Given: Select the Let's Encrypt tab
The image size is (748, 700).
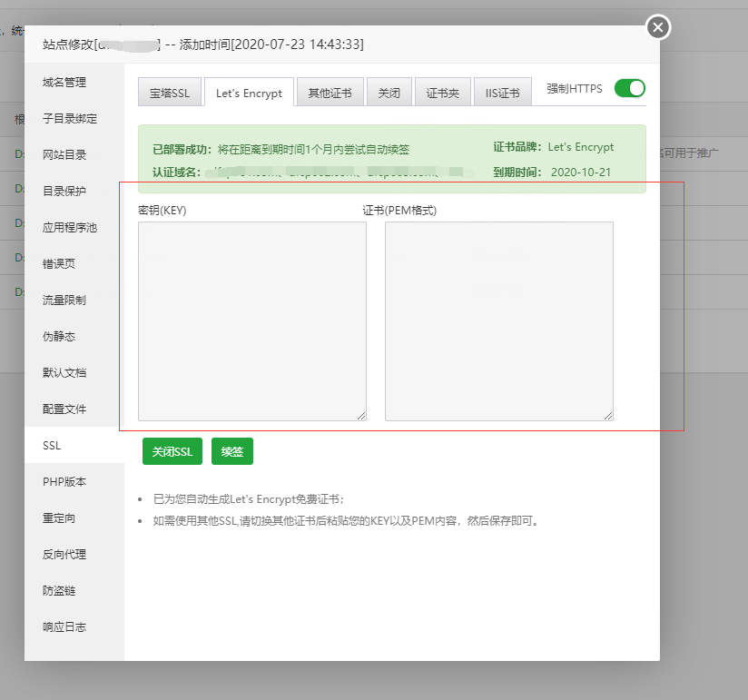Looking at the screenshot, I should coord(249,92).
